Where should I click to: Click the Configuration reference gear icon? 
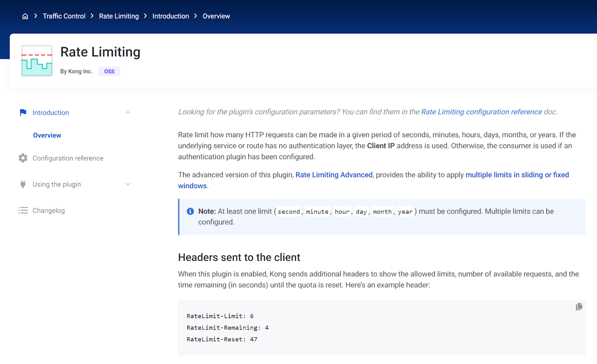pos(23,158)
